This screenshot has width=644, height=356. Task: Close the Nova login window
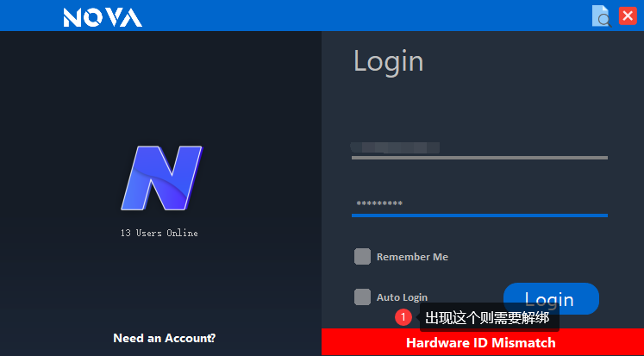pos(628,16)
